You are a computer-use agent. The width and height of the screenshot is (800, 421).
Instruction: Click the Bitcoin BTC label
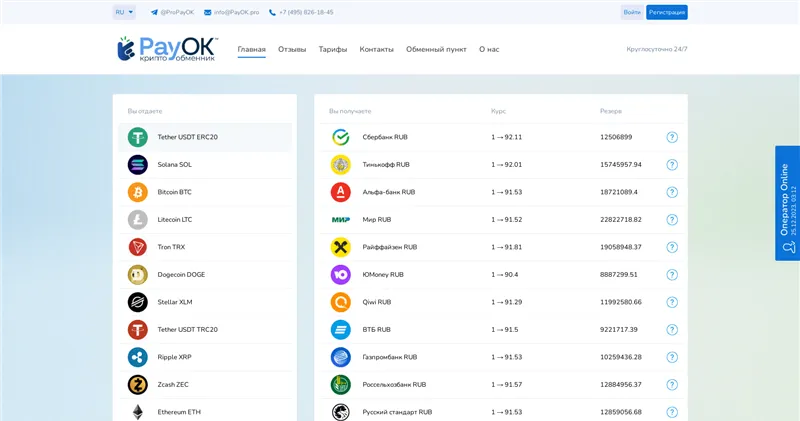click(x=174, y=192)
